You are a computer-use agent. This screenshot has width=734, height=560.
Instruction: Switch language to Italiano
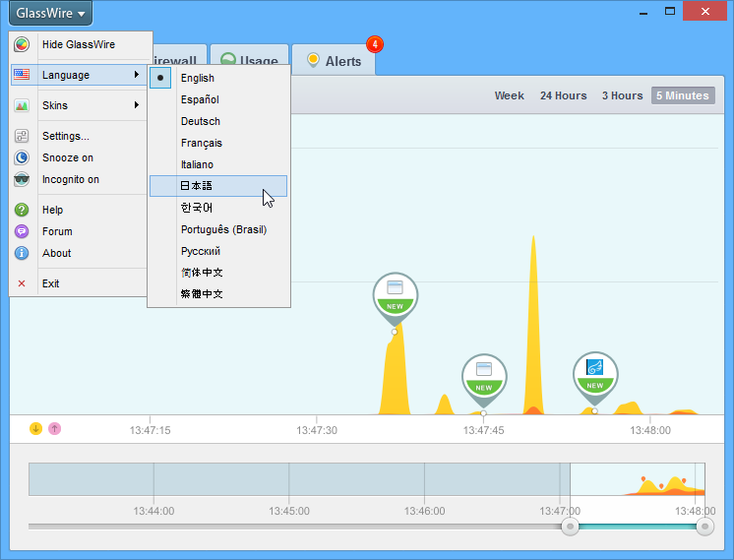point(218,164)
